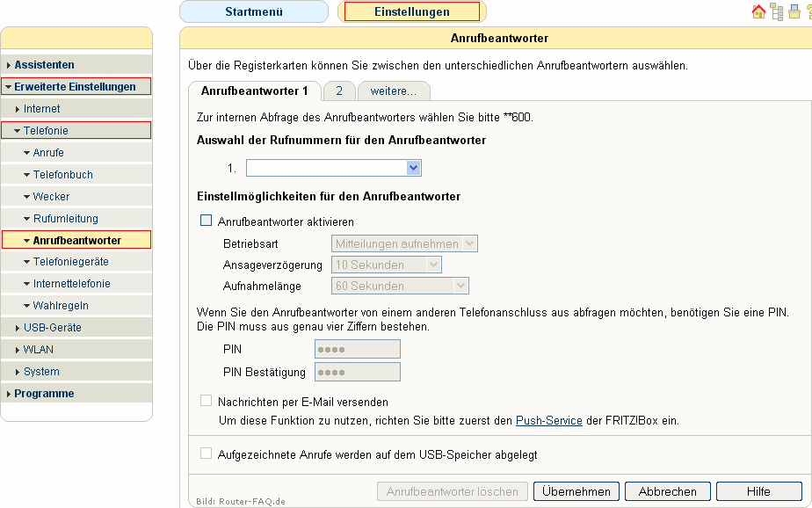Open the Wecker menu entry

coord(76,197)
